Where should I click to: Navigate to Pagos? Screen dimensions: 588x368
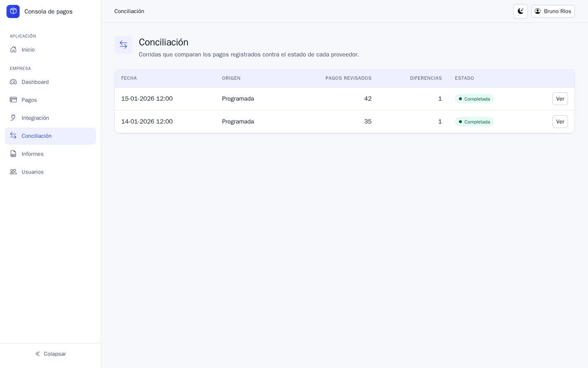click(x=51, y=100)
